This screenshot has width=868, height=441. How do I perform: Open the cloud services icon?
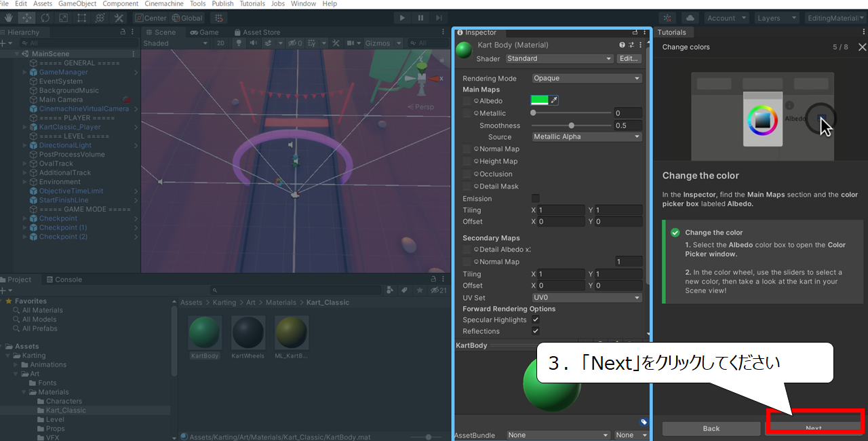coord(690,18)
